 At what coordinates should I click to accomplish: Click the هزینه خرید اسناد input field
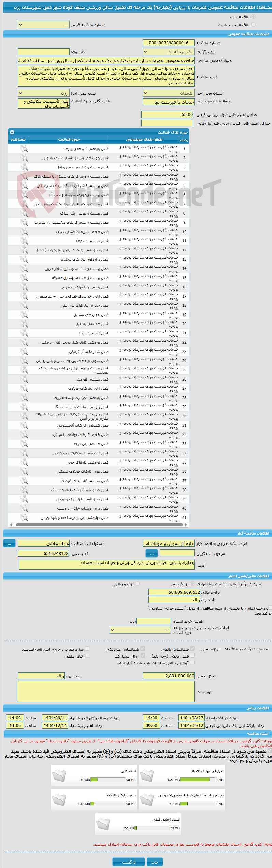[154, 621]
